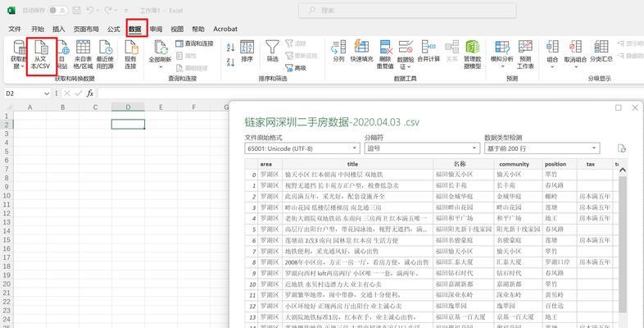Toggle 自动保存 autosave switch
Image resolution: width=644 pixels, height=328 pixels.
(58, 11)
